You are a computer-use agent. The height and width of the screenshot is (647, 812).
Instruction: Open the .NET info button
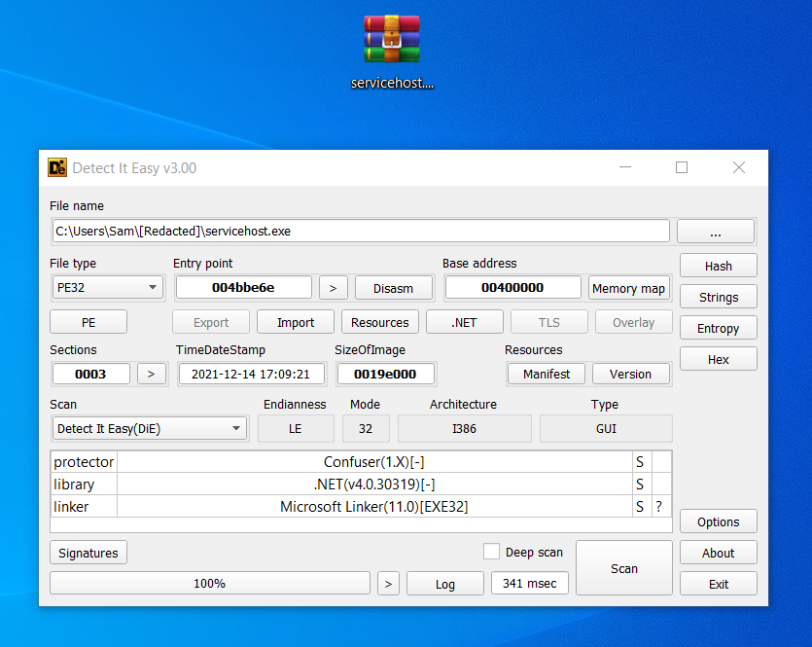click(x=464, y=323)
